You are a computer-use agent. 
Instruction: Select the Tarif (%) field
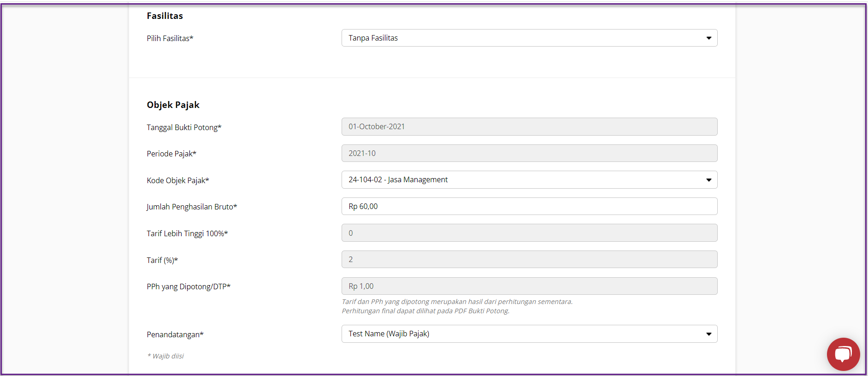(x=529, y=259)
